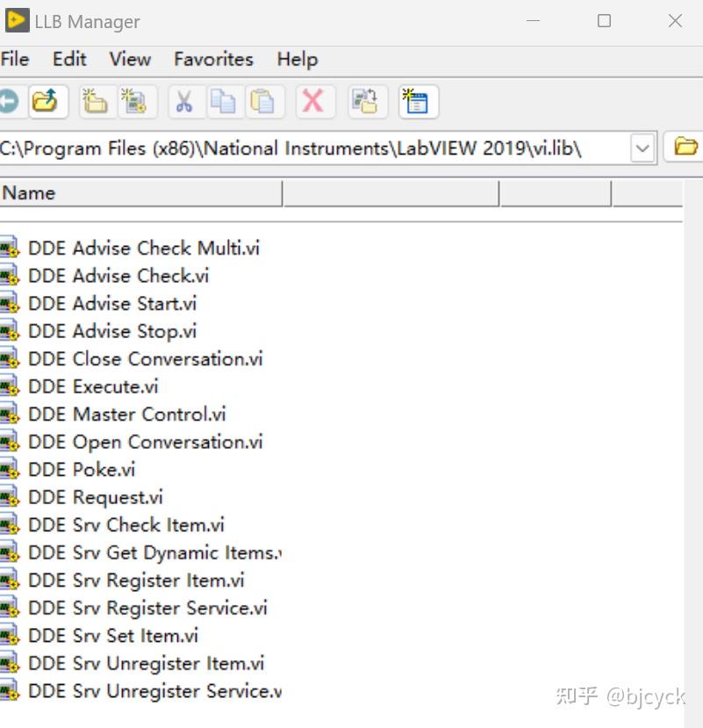Browse directories using the folder icon beside the path

[x=685, y=148]
